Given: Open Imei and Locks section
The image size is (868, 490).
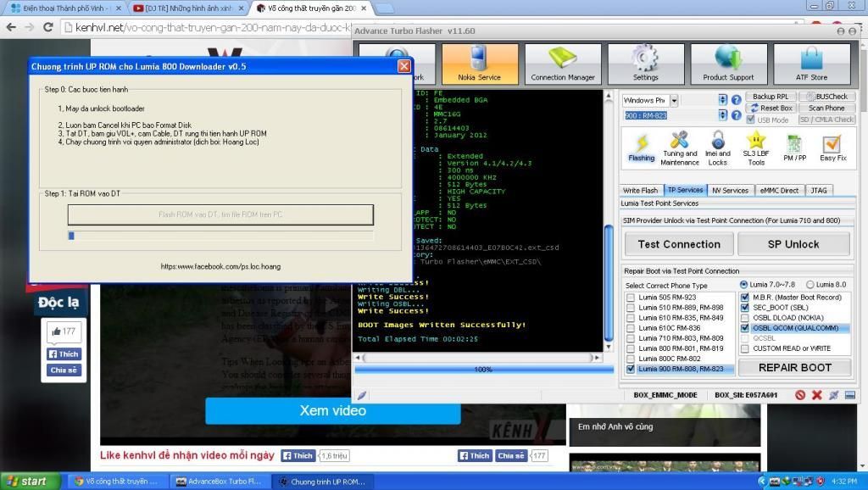Looking at the screenshot, I should coord(718,148).
